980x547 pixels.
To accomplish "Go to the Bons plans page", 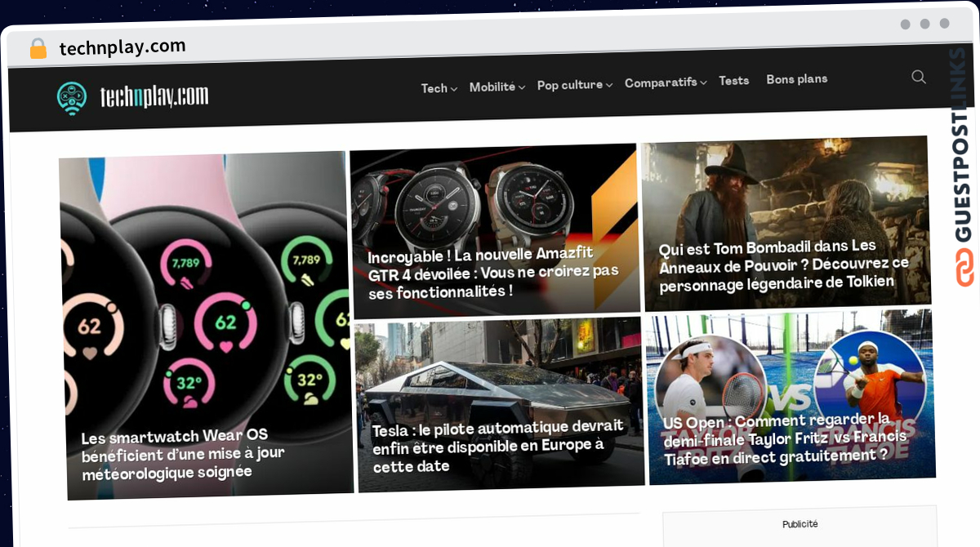I will point(797,79).
